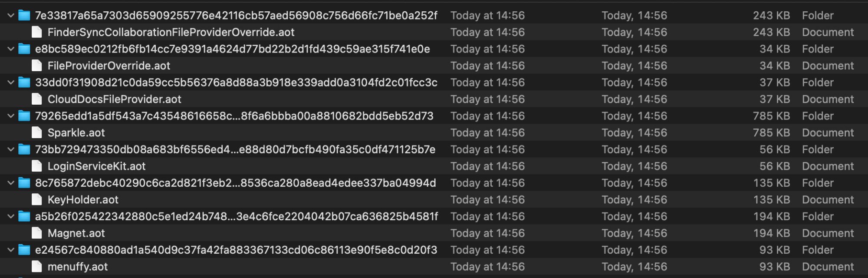
Task: Click the folder icon of a5b26f025422342880 folder
Action: point(24,216)
